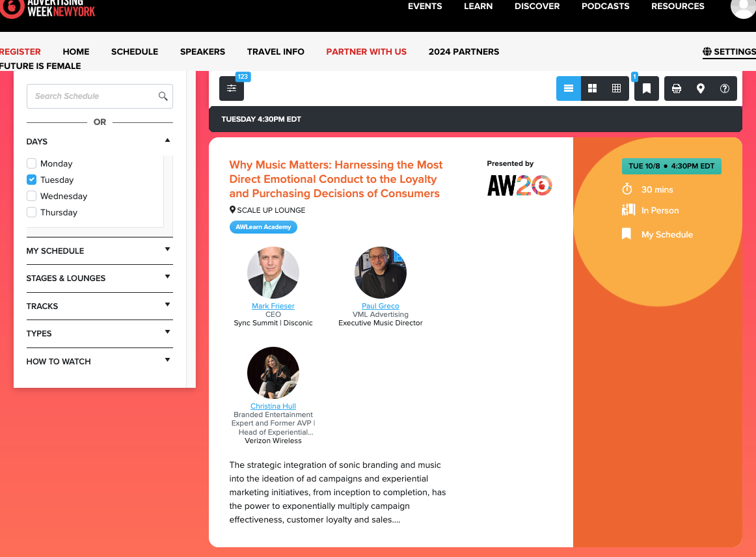Screen dimensions: 756x557
Task: Go to the Home tab
Action: (75, 51)
